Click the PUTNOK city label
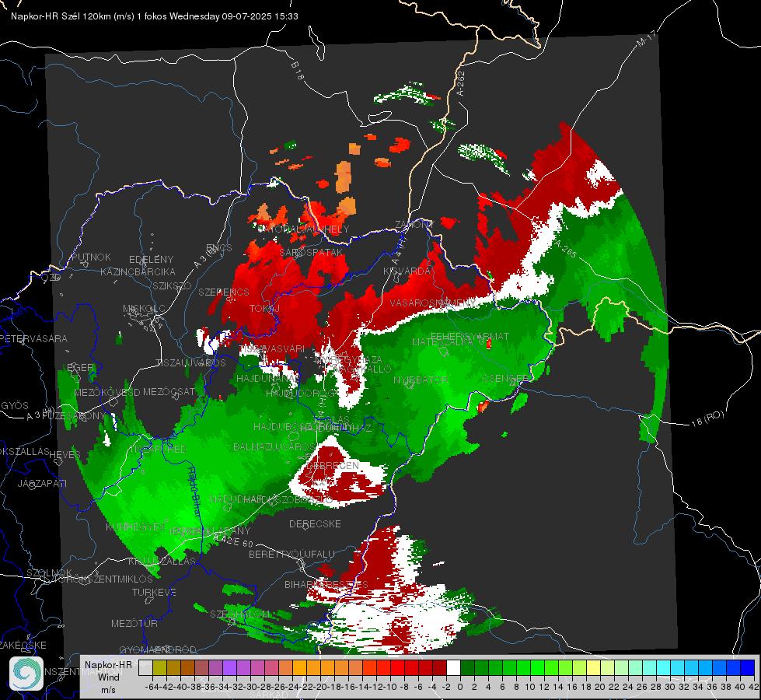The image size is (761, 700). (91, 257)
